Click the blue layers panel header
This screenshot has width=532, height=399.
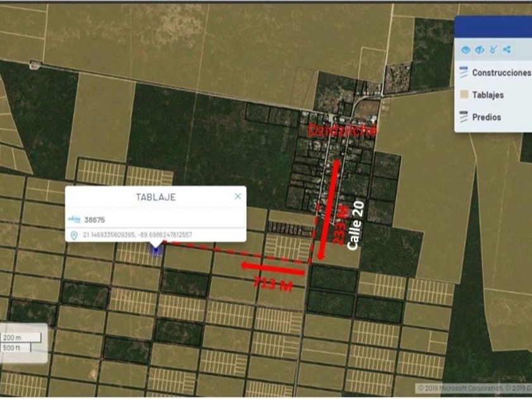493,27
